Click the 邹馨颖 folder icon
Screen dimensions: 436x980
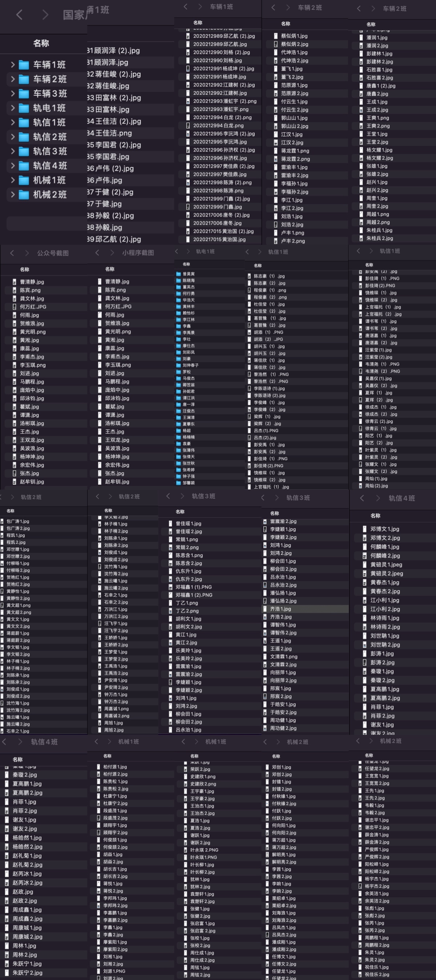(x=178, y=483)
